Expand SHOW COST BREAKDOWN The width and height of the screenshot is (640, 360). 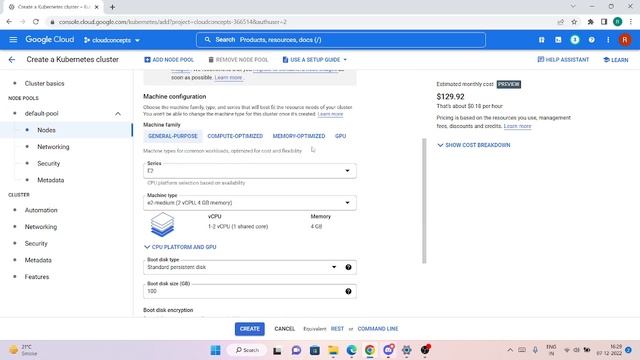[x=473, y=145]
